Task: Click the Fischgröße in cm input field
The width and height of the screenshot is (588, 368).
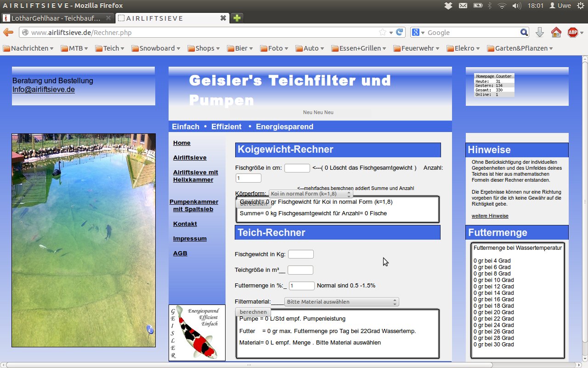Action: 297,168
